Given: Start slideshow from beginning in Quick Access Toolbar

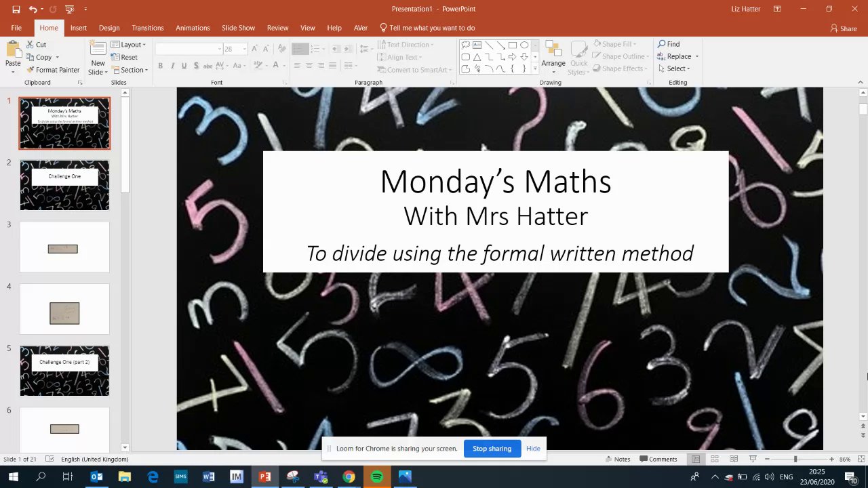Looking at the screenshot, I should [69, 9].
